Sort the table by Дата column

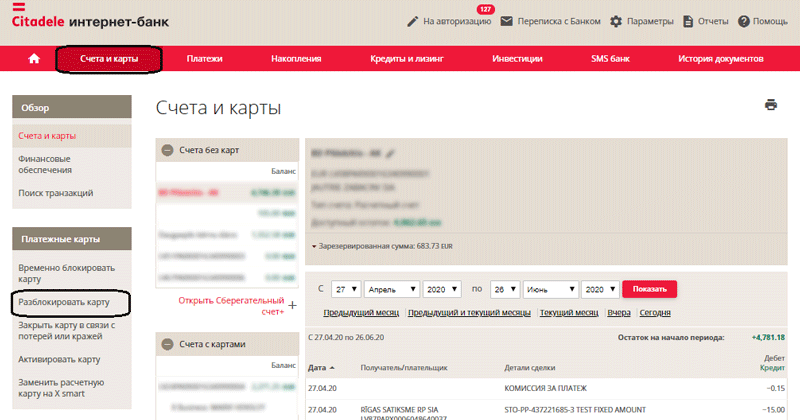click(321, 367)
